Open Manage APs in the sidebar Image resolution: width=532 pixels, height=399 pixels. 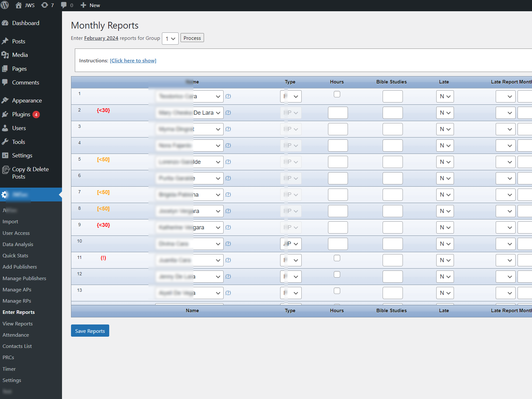pos(17,290)
